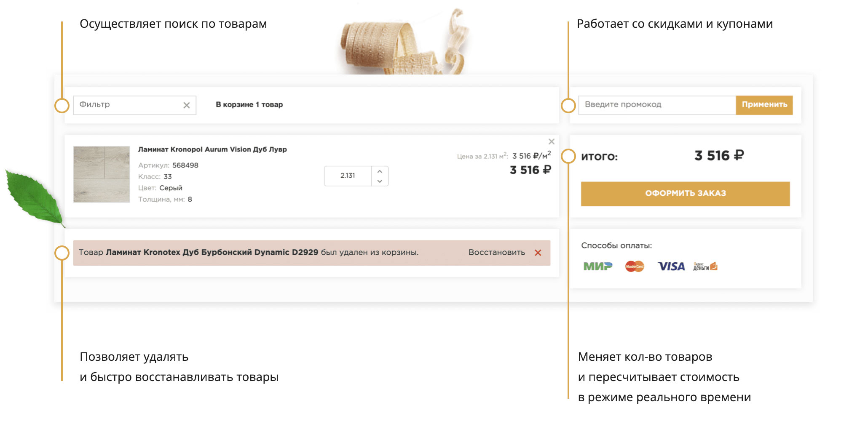The image size is (868, 421).
Task: Dismiss the deleted item notification
Action: (x=538, y=253)
